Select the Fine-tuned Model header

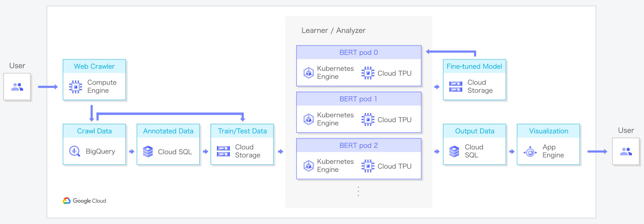[474, 66]
